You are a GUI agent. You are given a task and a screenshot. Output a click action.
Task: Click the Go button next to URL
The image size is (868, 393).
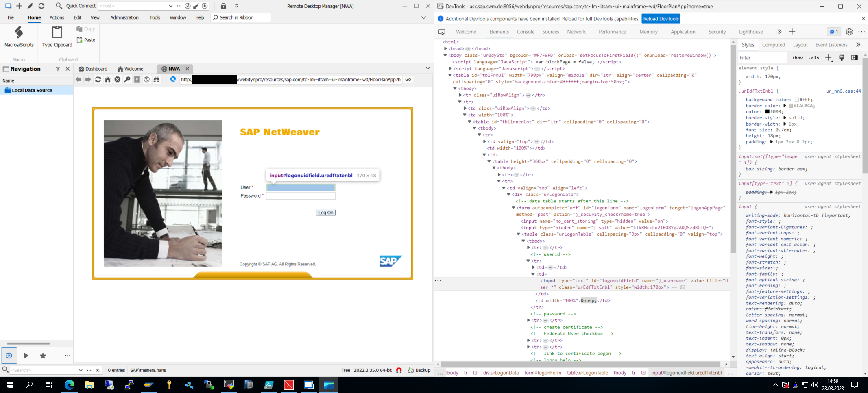(408, 80)
